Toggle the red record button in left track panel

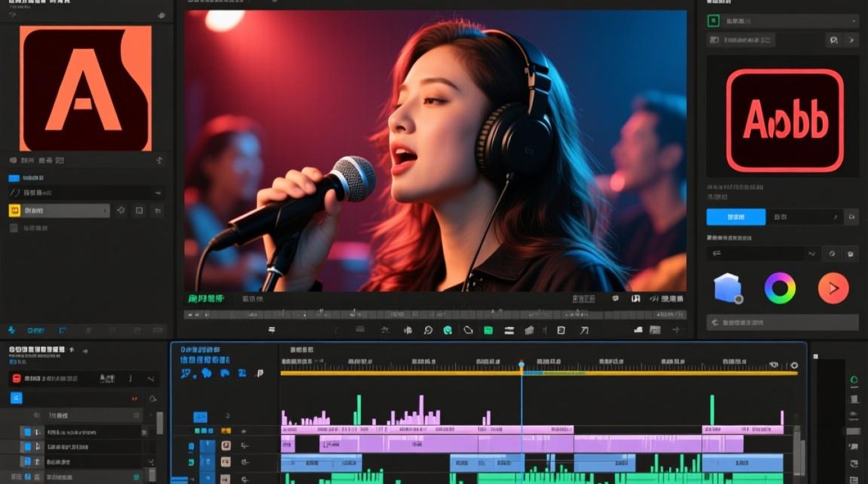pyautogui.click(x=17, y=379)
